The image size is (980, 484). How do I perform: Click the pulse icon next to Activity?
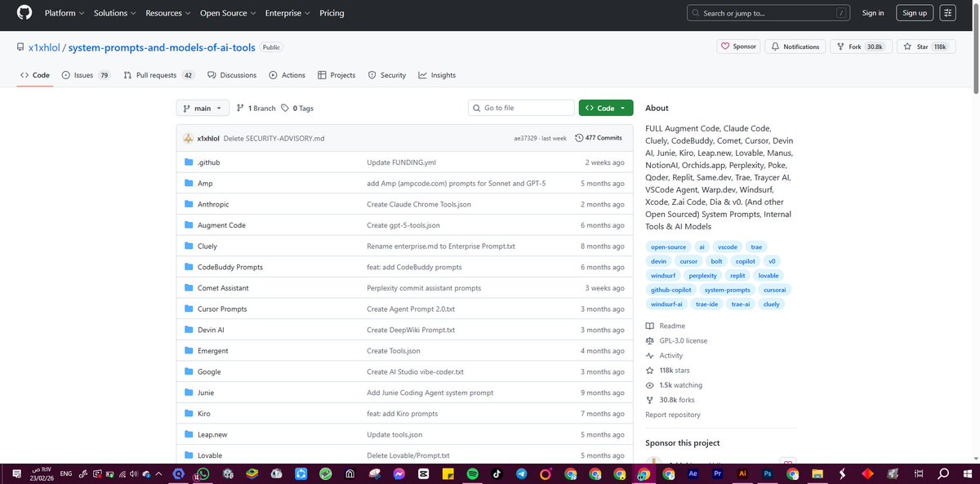pyautogui.click(x=650, y=356)
